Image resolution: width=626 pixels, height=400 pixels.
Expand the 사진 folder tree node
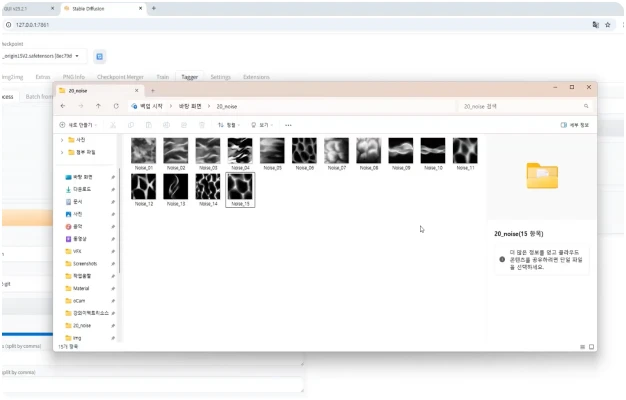(x=62, y=140)
